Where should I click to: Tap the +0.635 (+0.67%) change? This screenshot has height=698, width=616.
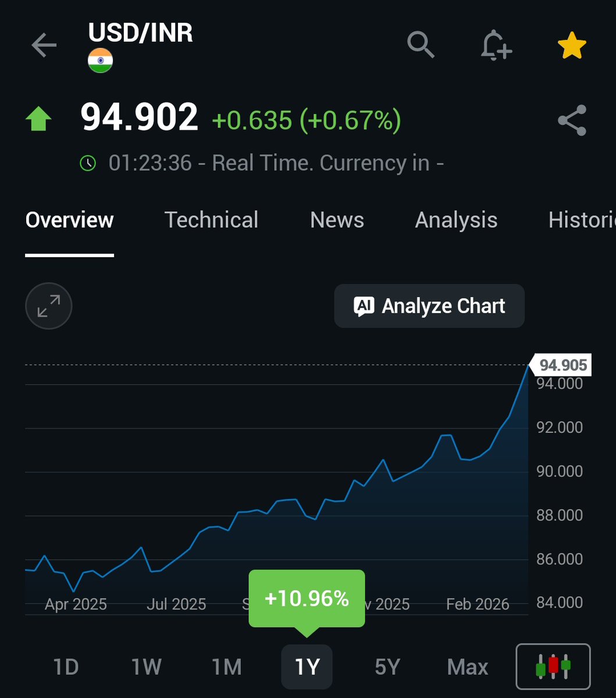(307, 120)
